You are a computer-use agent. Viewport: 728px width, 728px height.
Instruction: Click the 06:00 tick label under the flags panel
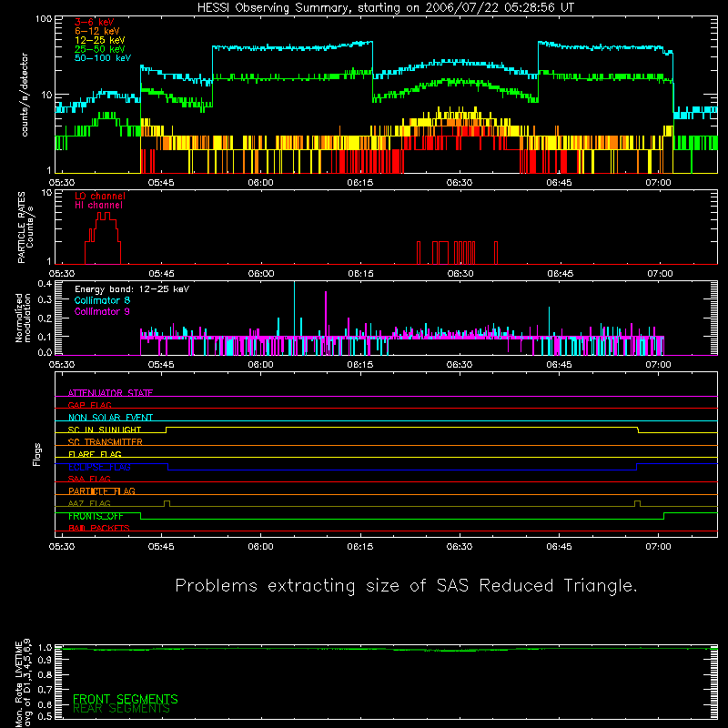coord(260,547)
